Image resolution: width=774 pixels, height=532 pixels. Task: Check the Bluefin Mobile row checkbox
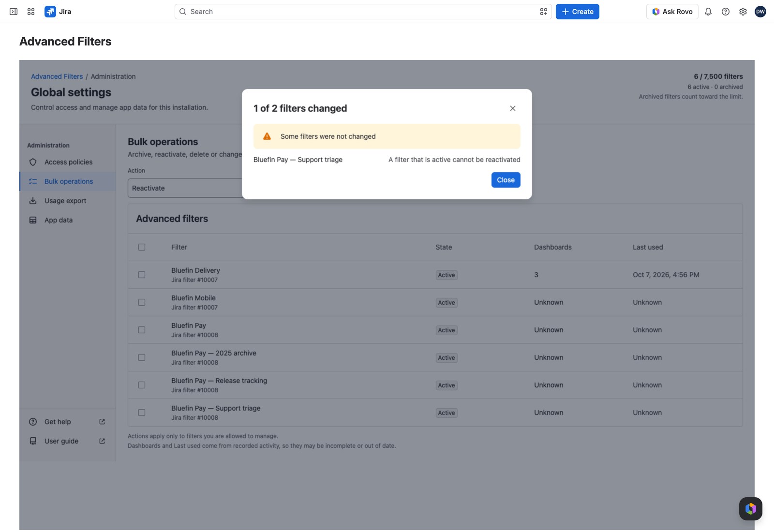[x=142, y=302]
